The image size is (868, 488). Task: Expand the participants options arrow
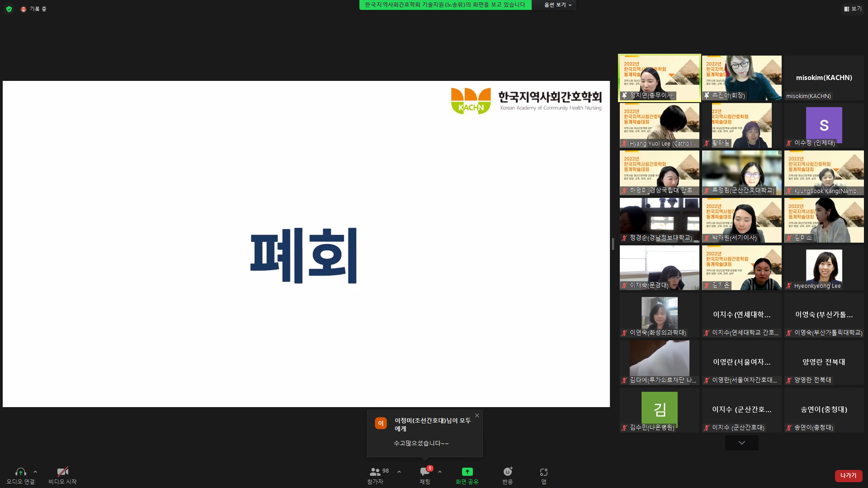(399, 472)
